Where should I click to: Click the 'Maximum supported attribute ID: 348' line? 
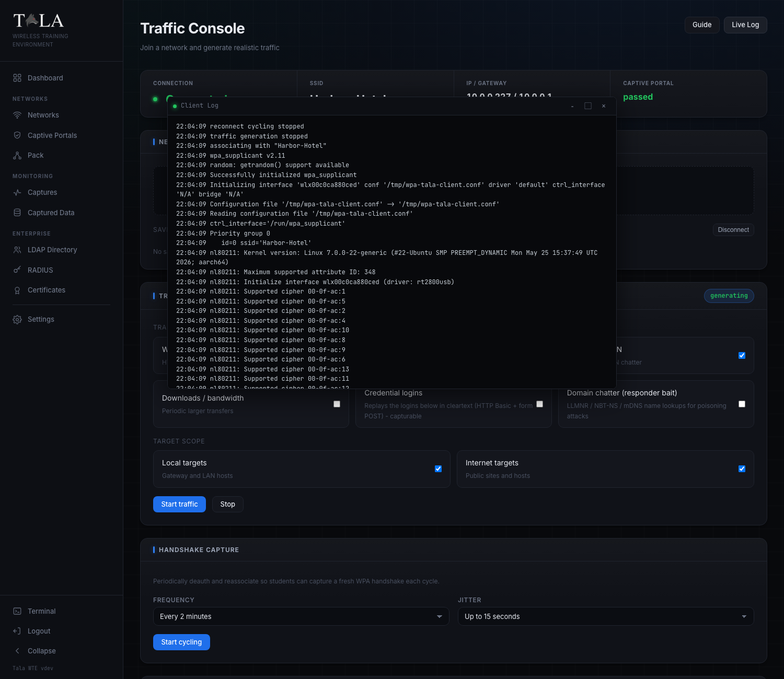click(x=276, y=272)
